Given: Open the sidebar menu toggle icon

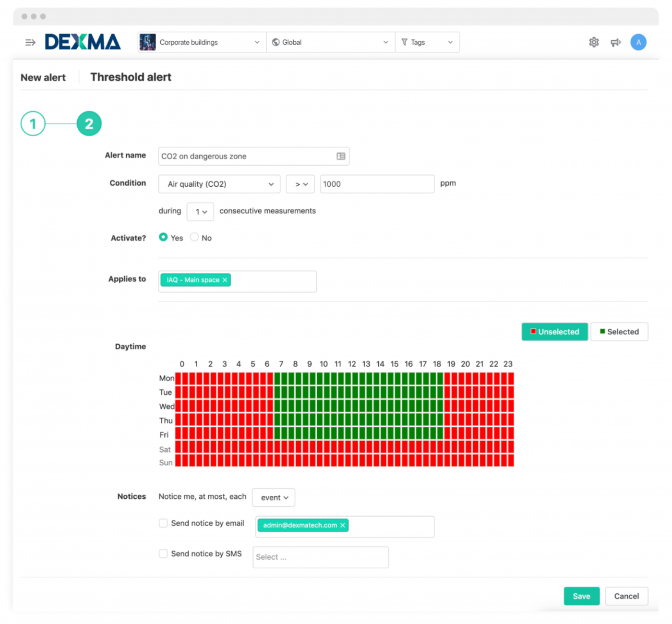Looking at the screenshot, I should (30, 42).
